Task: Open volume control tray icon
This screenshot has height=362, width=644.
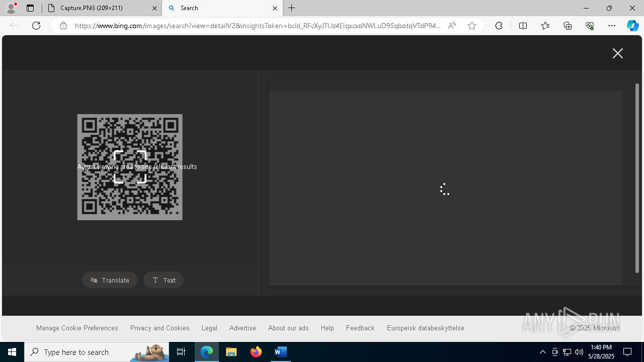Action: pos(579,352)
